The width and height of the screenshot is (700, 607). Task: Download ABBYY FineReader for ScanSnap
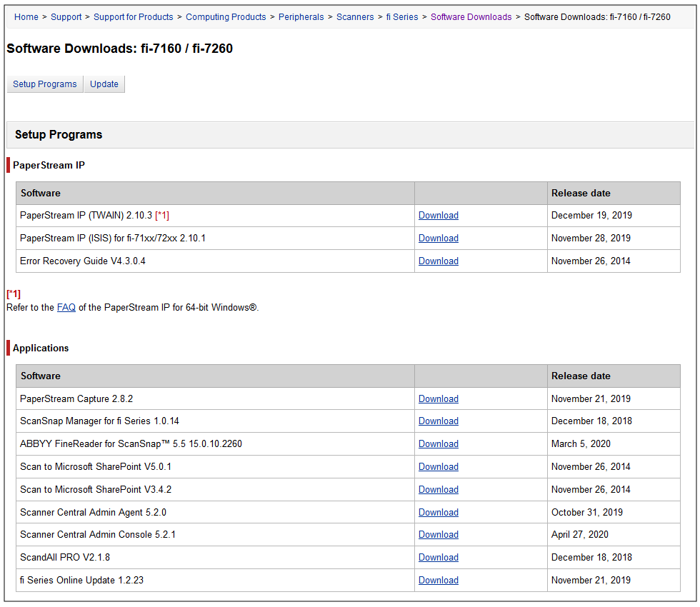click(x=439, y=444)
